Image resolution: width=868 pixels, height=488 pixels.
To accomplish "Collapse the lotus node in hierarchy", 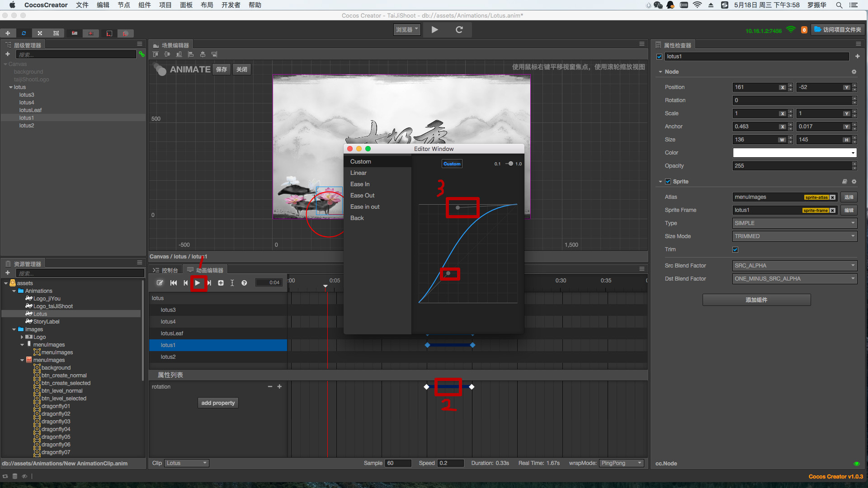I will coord(11,87).
